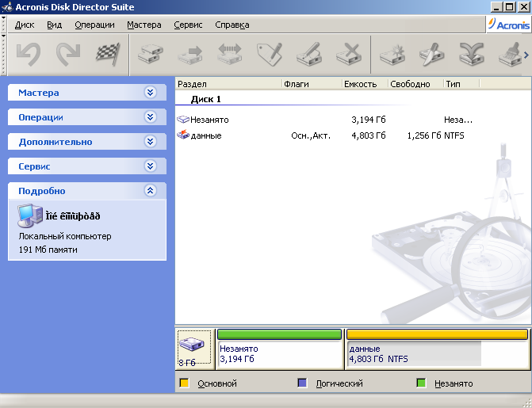Click the данные partition row icon
The height and width of the screenshot is (408, 532).
[183, 135]
